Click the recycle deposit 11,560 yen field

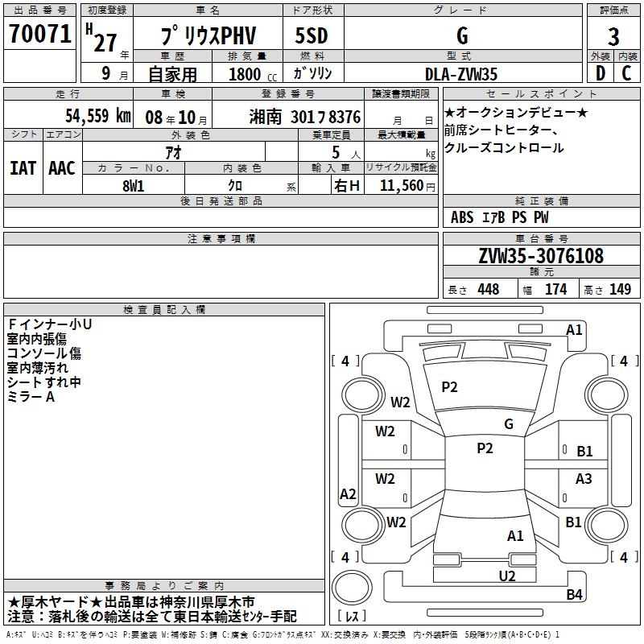point(401,184)
